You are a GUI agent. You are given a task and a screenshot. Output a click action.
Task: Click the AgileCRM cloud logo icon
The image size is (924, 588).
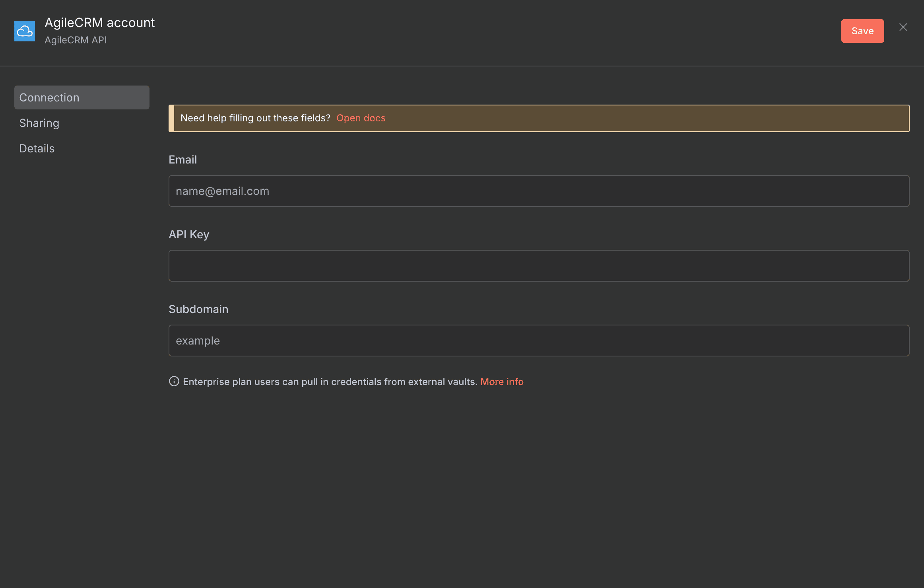point(25,31)
